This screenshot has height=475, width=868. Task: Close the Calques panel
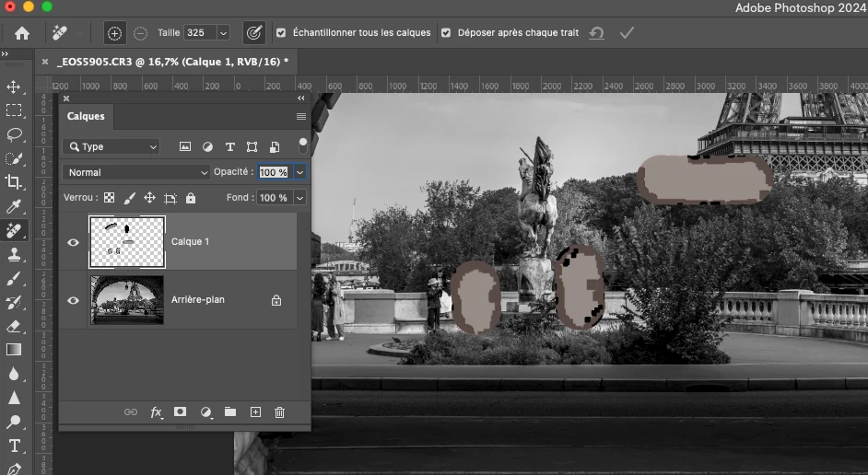(66, 98)
